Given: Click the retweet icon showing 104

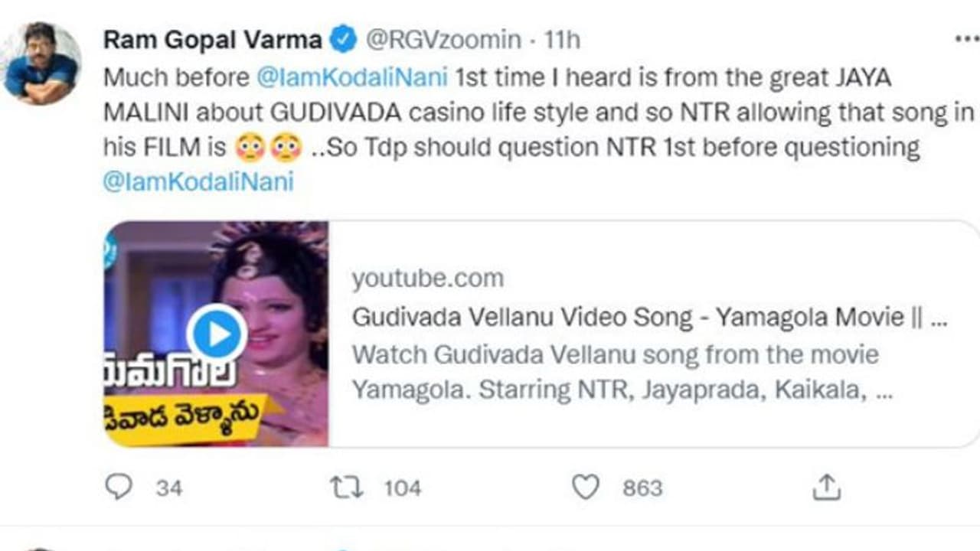Looking at the screenshot, I should 348,487.
